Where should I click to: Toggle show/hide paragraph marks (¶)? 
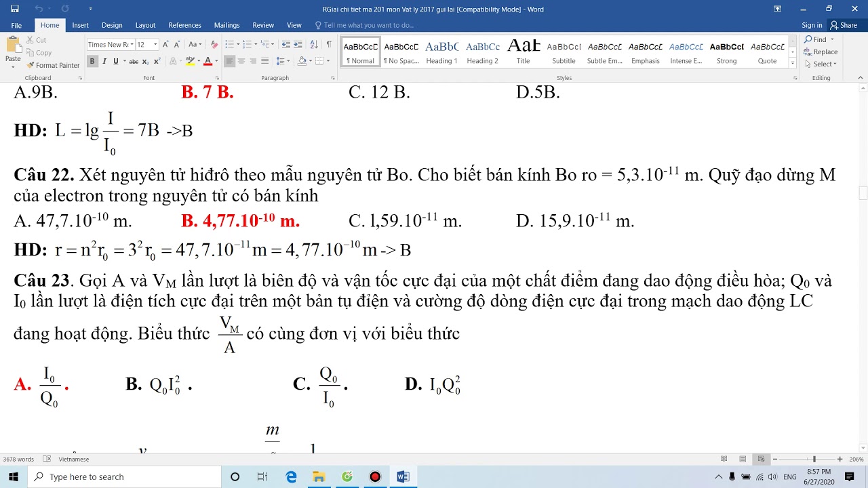click(329, 44)
